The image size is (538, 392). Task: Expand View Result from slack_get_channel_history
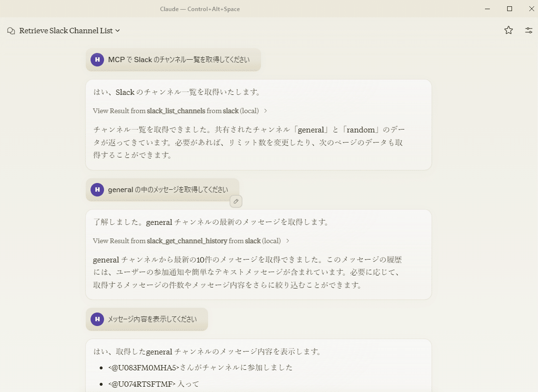(x=191, y=241)
